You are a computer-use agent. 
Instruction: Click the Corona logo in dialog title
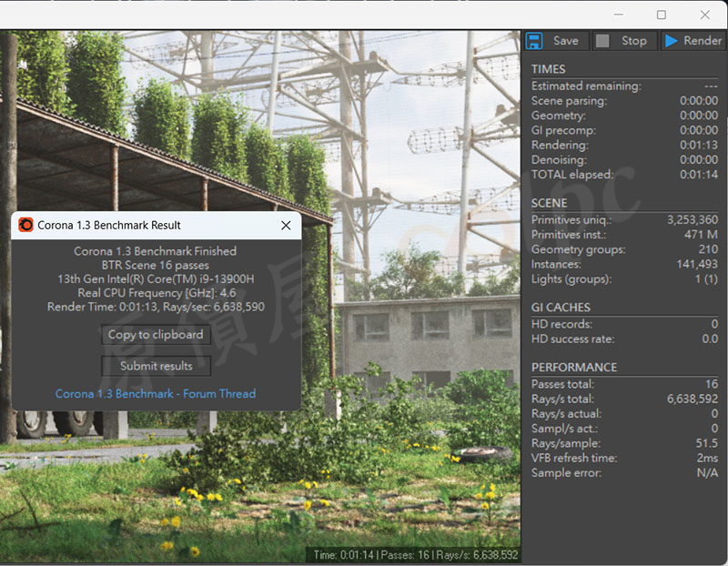25,225
